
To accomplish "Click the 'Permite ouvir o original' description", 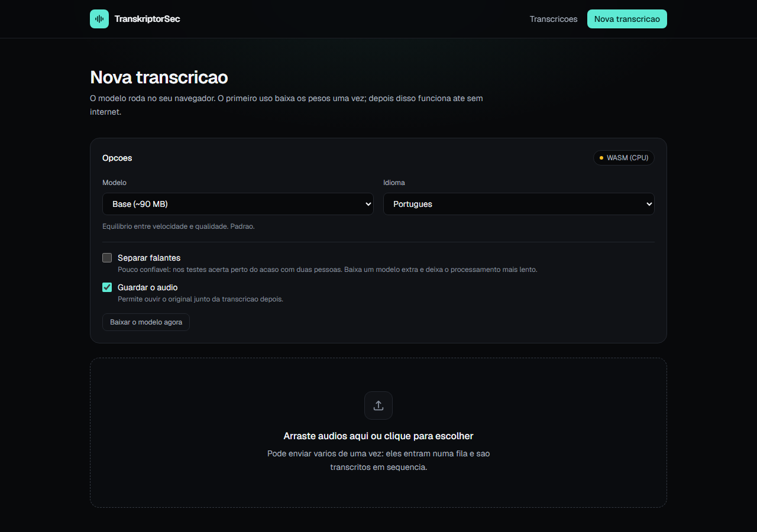I will tap(200, 299).
